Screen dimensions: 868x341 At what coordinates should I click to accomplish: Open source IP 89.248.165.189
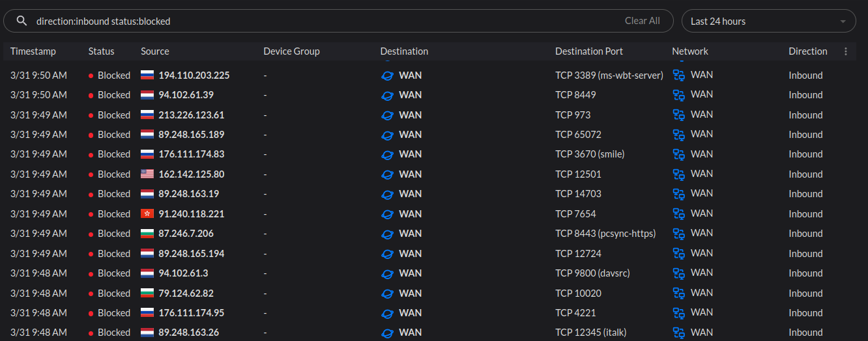pyautogui.click(x=191, y=135)
